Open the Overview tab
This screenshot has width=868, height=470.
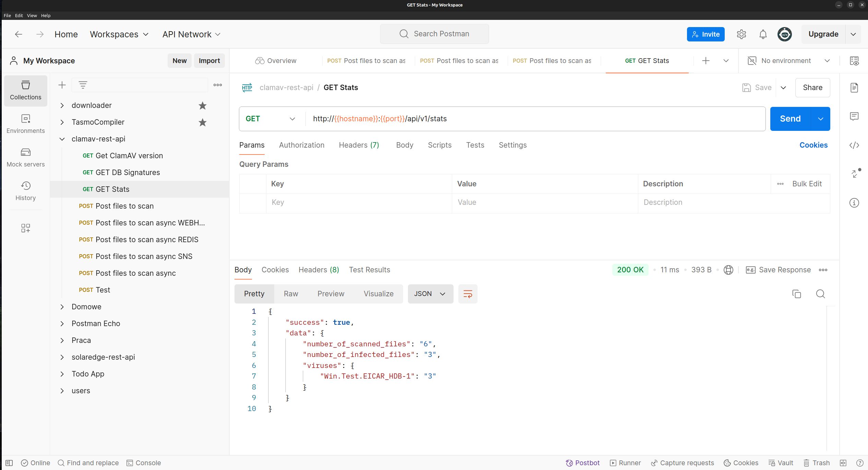pos(276,61)
